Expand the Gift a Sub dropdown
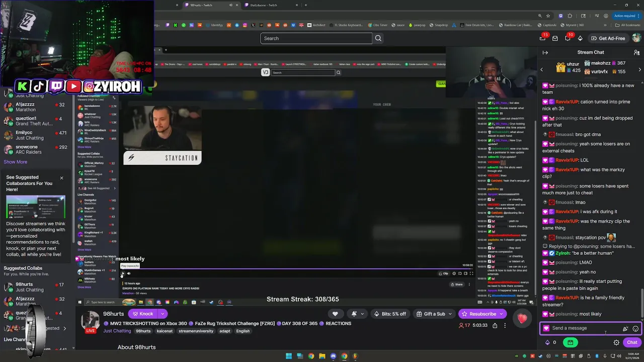 449,314
